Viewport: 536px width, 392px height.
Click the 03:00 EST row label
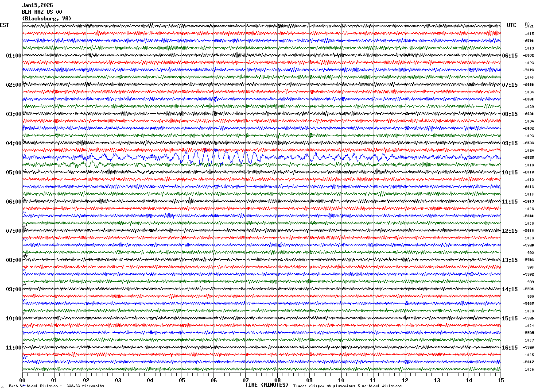coord(14,114)
